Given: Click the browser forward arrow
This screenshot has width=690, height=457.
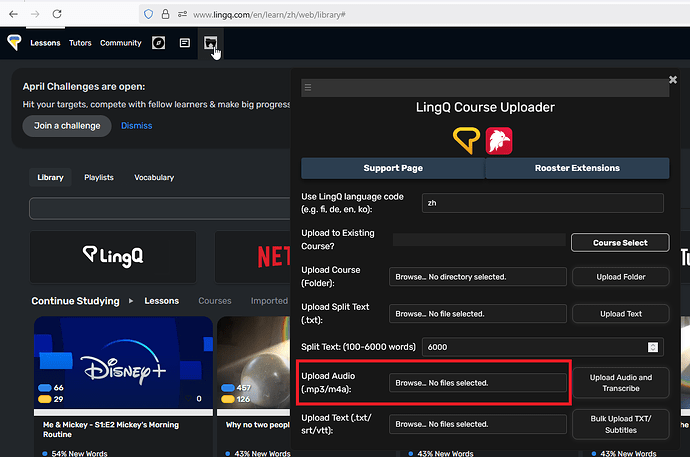Looking at the screenshot, I should point(35,14).
